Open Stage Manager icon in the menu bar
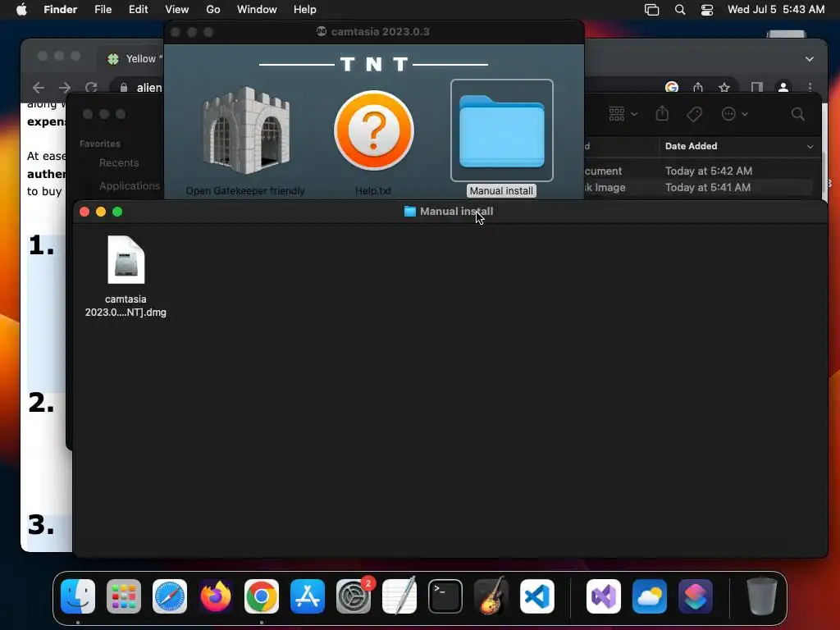The height and width of the screenshot is (630, 840). pyautogui.click(x=651, y=10)
